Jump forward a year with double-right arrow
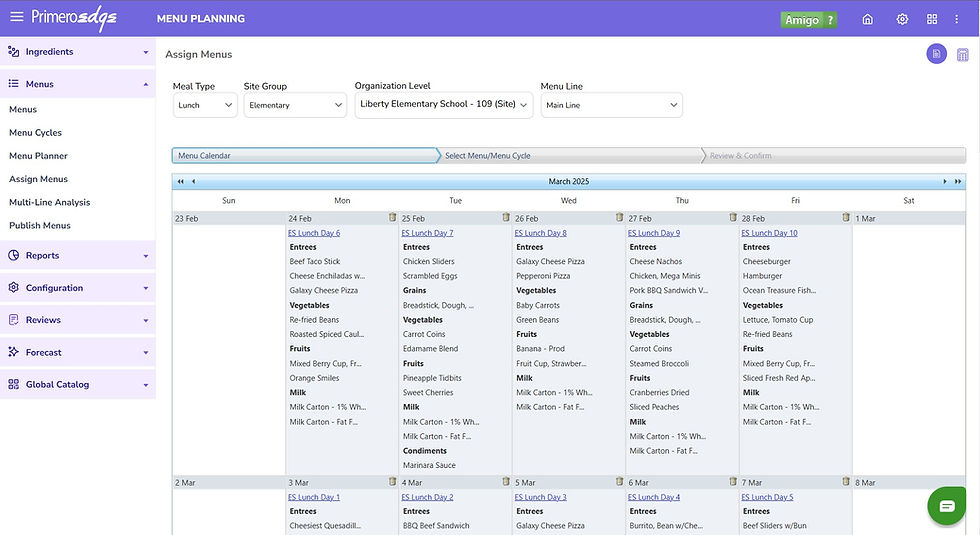This screenshot has width=980, height=535. 958,181
